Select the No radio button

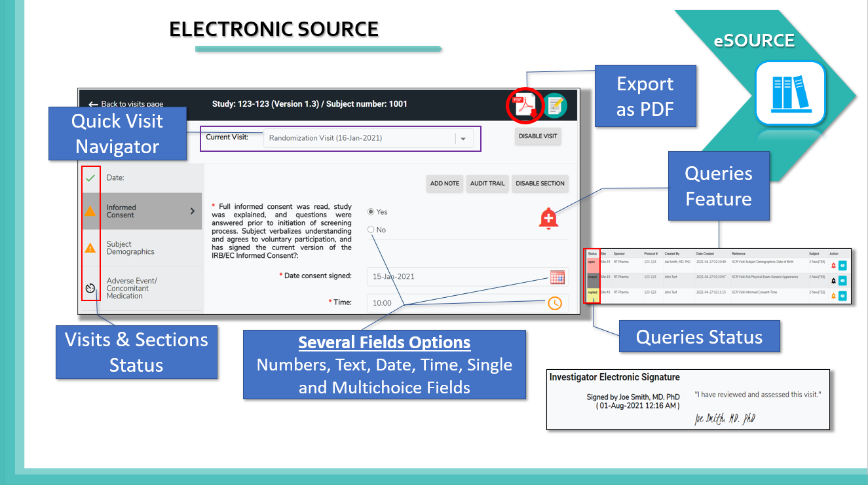(370, 229)
